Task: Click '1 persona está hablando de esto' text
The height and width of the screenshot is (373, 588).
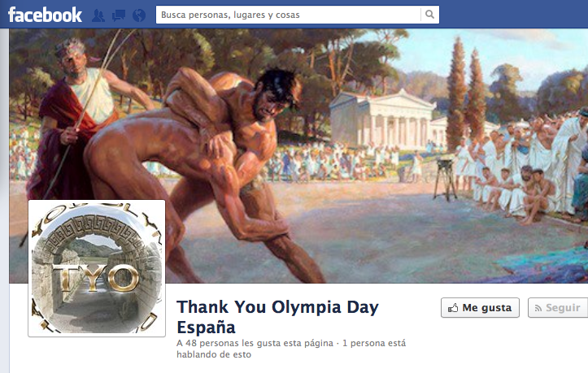Action: click(x=291, y=349)
